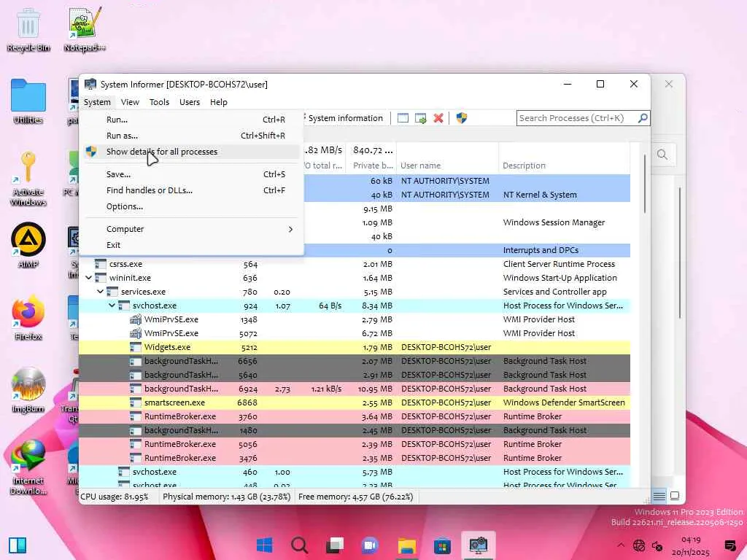This screenshot has width=747, height=560.
Task: Open Internet Download Manager desktop icon
Action: point(28,467)
